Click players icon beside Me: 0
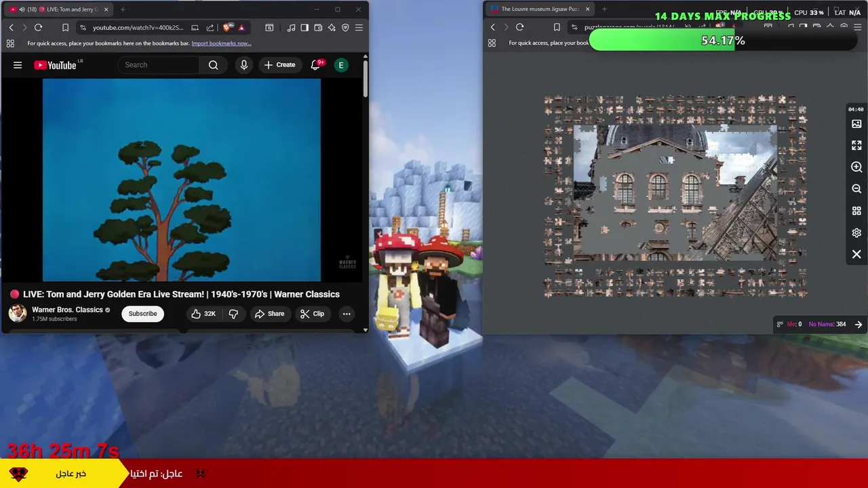 pos(780,324)
